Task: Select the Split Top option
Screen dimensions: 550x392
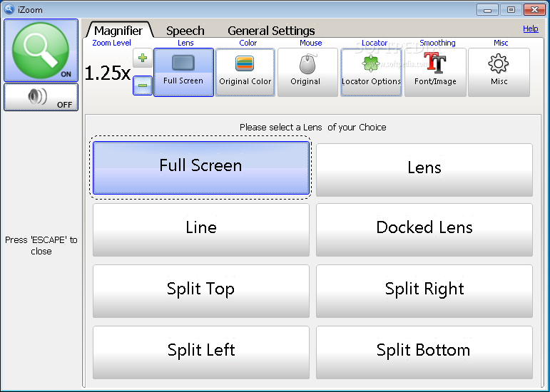Action: [201, 291]
